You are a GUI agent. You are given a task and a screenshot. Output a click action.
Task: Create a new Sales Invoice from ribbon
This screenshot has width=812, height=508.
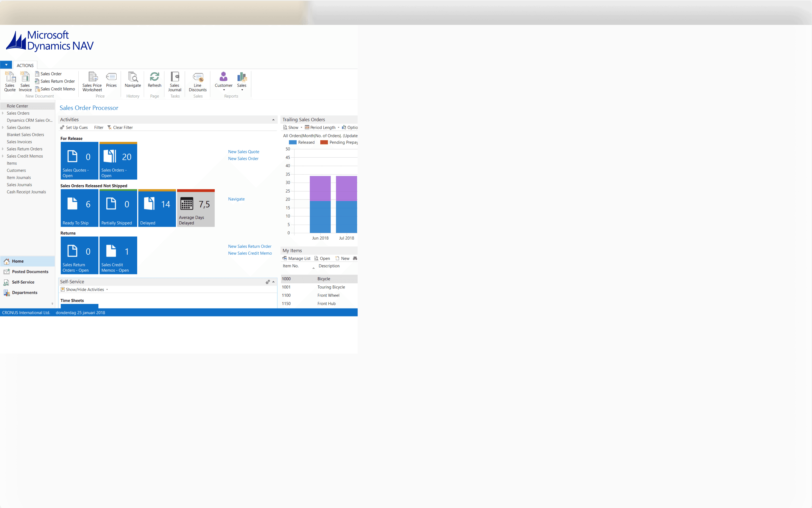point(25,82)
